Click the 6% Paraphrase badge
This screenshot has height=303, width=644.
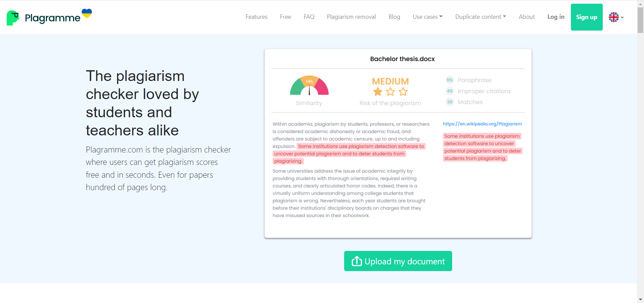tap(450, 80)
